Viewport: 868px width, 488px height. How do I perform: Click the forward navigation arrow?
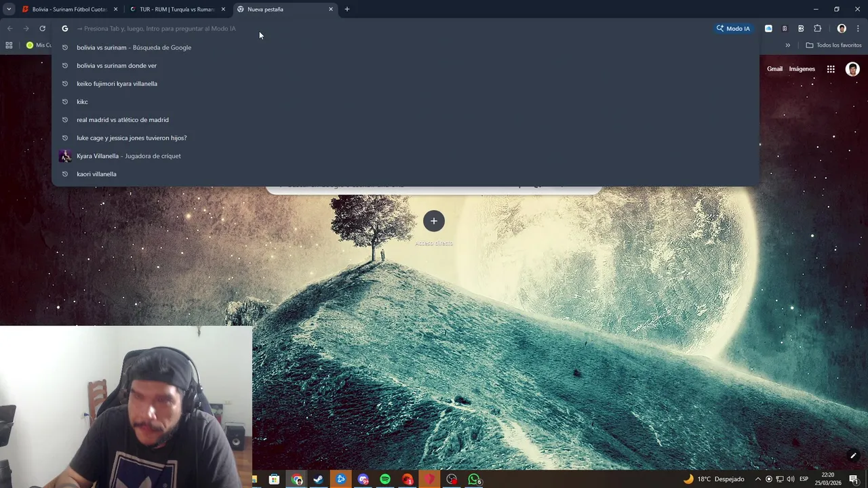click(26, 28)
